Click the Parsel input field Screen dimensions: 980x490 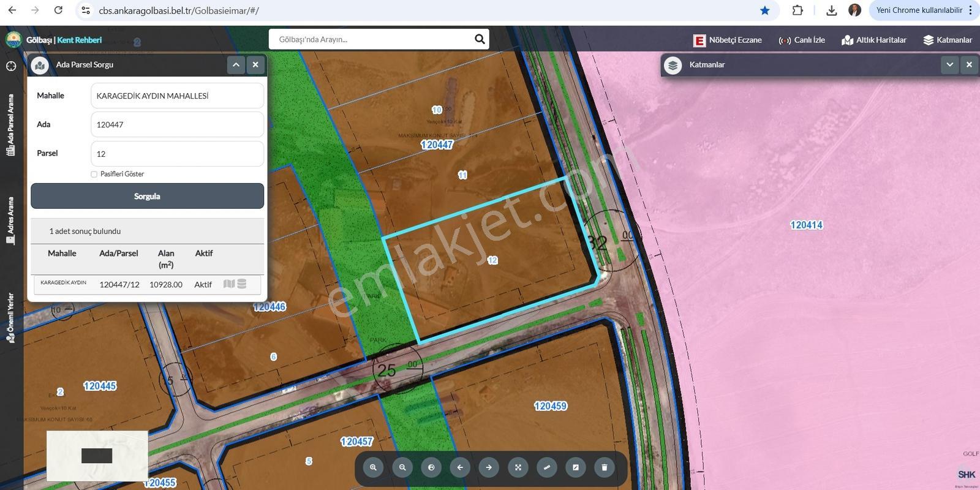[x=177, y=154]
